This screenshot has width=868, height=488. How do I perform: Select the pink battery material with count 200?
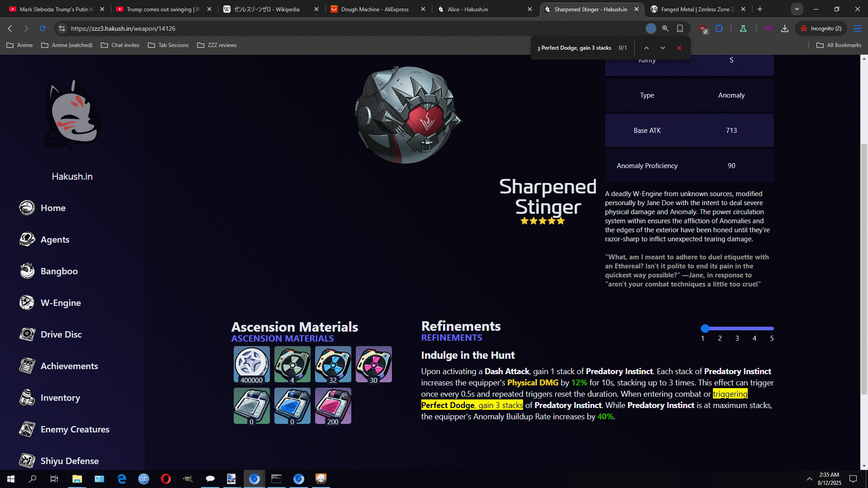tap(333, 406)
